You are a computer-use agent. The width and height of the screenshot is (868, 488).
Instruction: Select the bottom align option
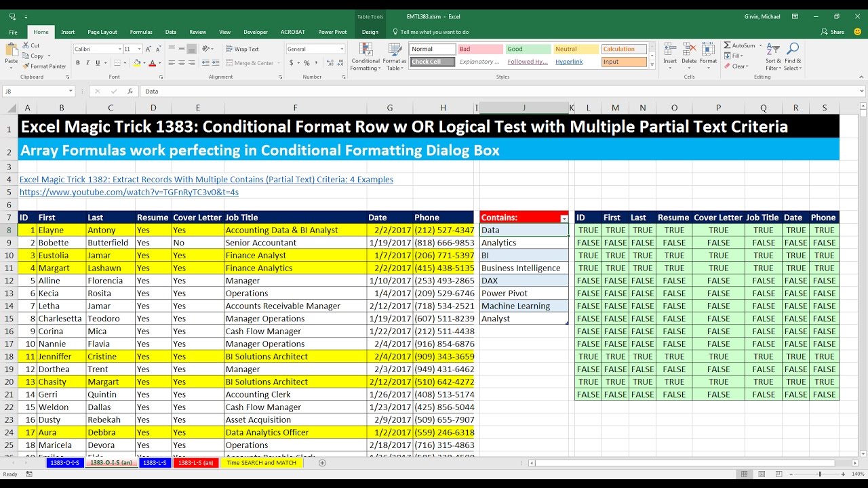pos(192,49)
